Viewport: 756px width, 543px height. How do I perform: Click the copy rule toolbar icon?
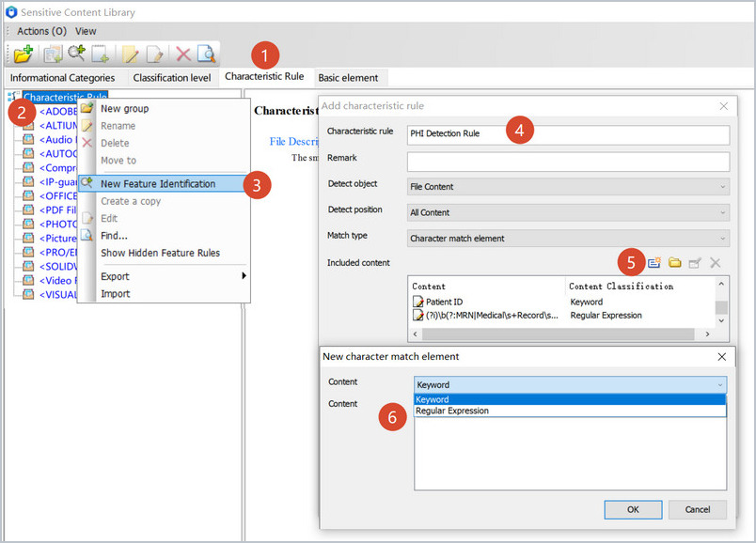[53, 54]
